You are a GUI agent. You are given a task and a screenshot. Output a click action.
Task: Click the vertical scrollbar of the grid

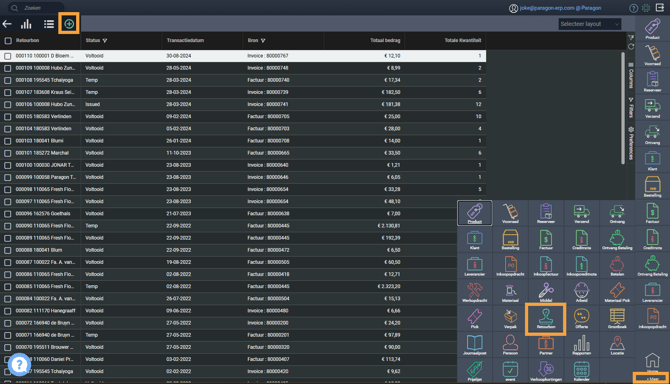click(623, 108)
